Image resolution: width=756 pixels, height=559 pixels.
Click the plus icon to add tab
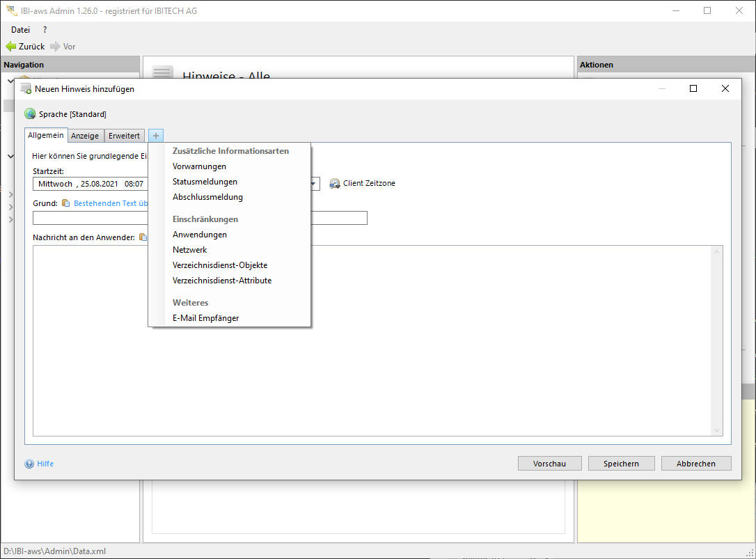click(156, 136)
